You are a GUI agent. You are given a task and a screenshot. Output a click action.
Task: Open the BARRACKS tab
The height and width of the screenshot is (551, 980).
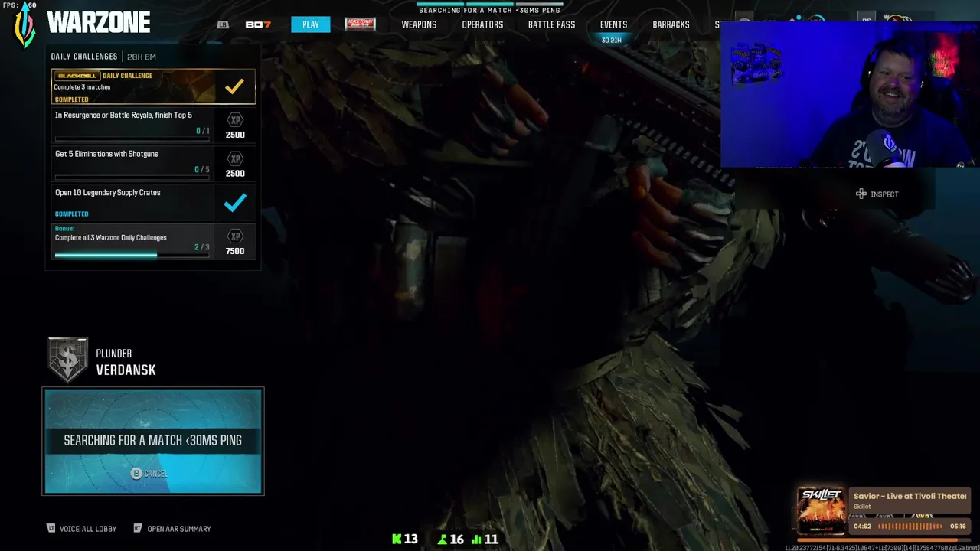coord(671,24)
